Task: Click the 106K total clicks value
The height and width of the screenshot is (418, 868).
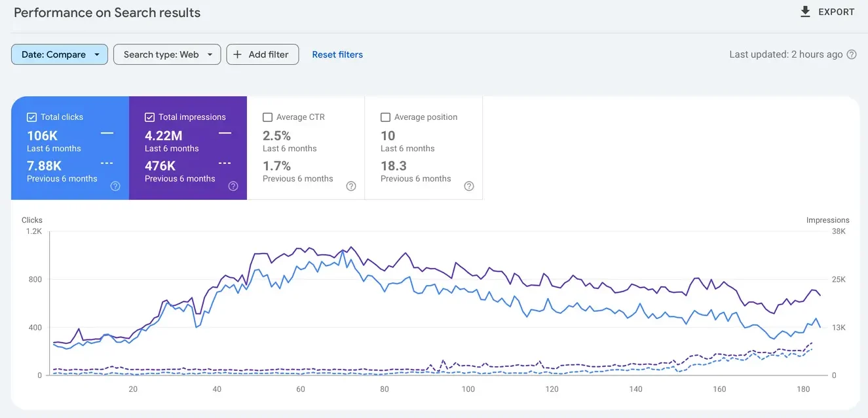Action: (x=42, y=136)
